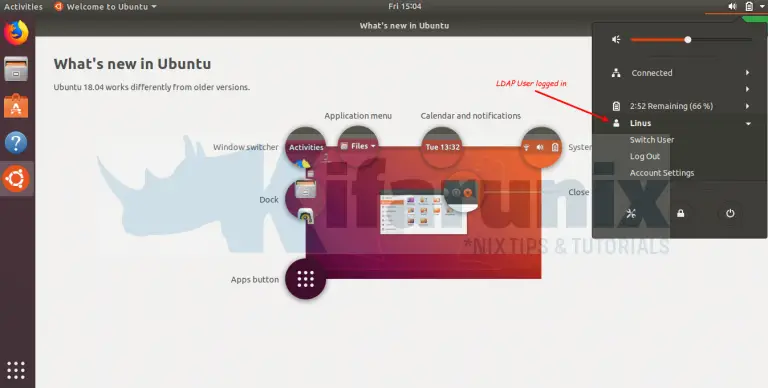
Task: Click the Ubuntu welcome dock icon
Action: tap(16, 179)
